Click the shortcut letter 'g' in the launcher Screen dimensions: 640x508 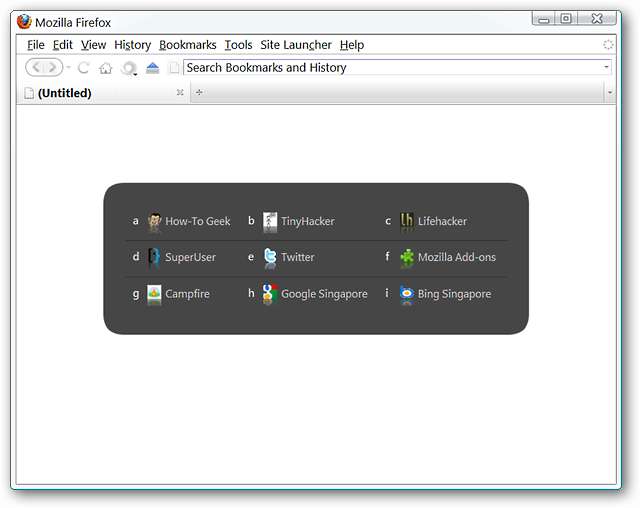click(x=136, y=294)
